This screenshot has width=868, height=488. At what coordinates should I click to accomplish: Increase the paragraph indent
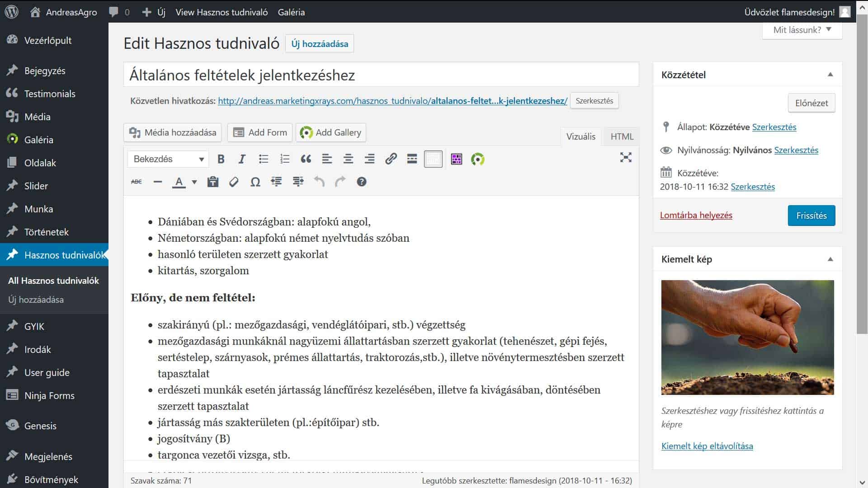coord(298,182)
